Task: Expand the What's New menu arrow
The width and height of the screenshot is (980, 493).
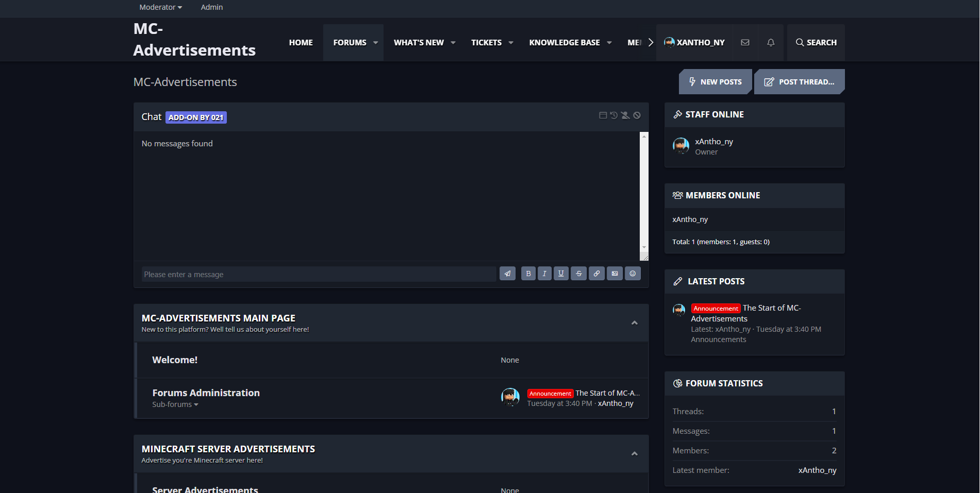Action: point(453,43)
